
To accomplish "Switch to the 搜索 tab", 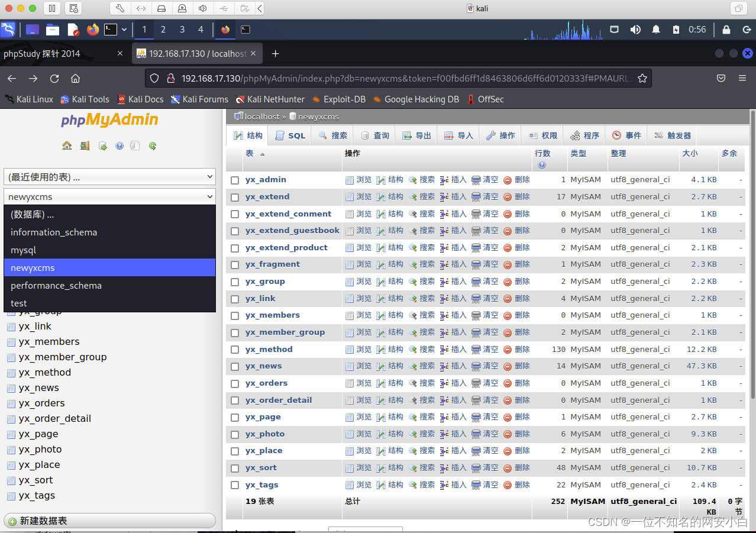I will [333, 135].
